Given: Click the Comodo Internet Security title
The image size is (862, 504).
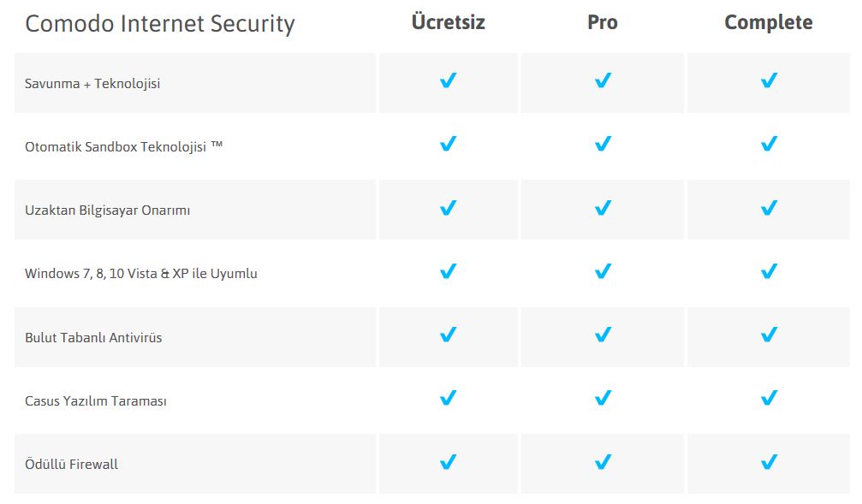Looking at the screenshot, I should pyautogui.click(x=160, y=24).
